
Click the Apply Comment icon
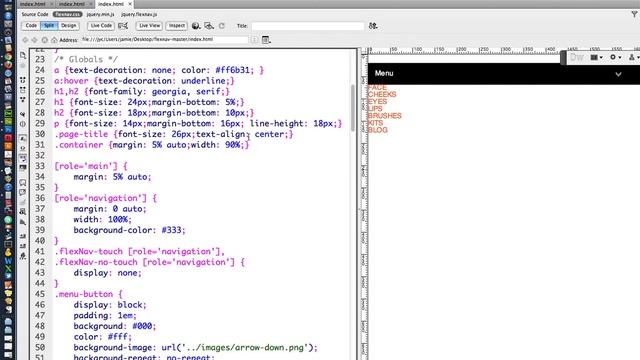(x=23, y=182)
